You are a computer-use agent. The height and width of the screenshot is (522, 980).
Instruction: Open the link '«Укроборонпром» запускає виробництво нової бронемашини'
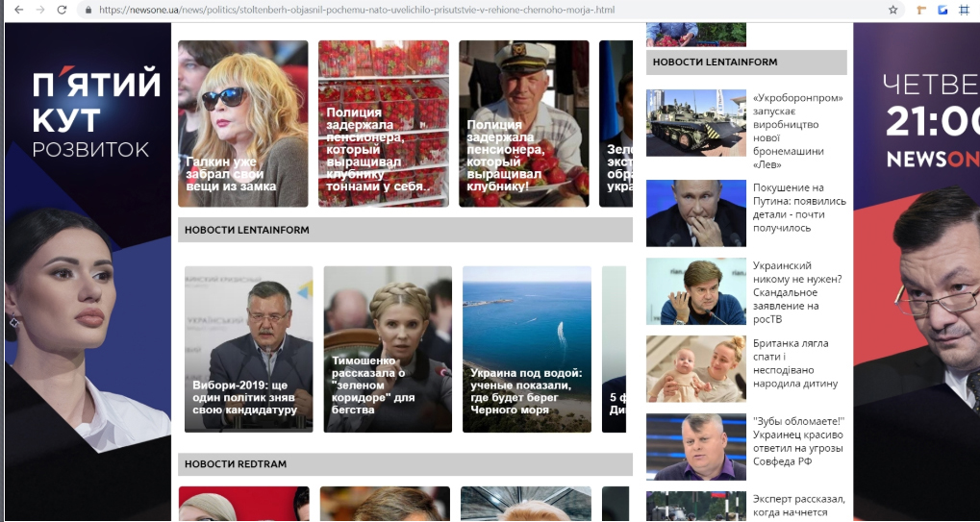coord(797,131)
